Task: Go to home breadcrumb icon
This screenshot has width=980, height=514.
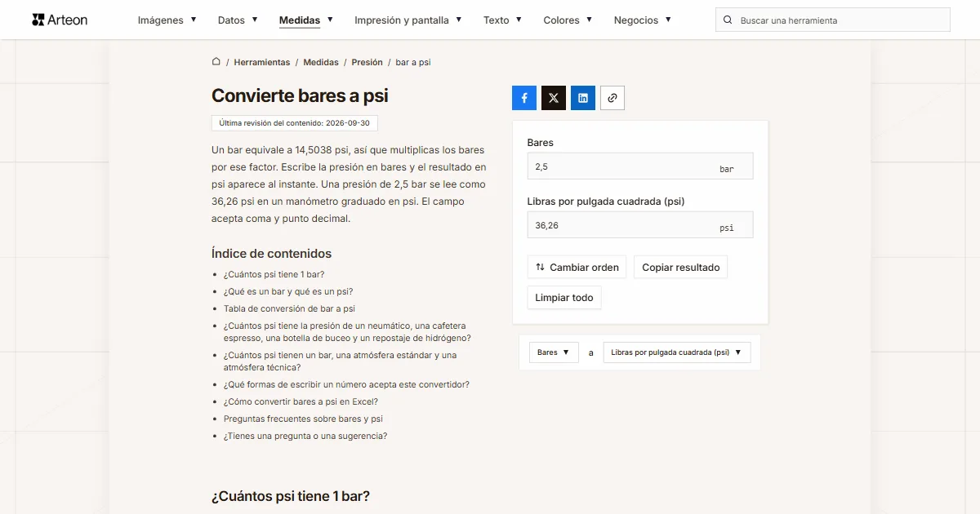Action: pyautogui.click(x=216, y=61)
